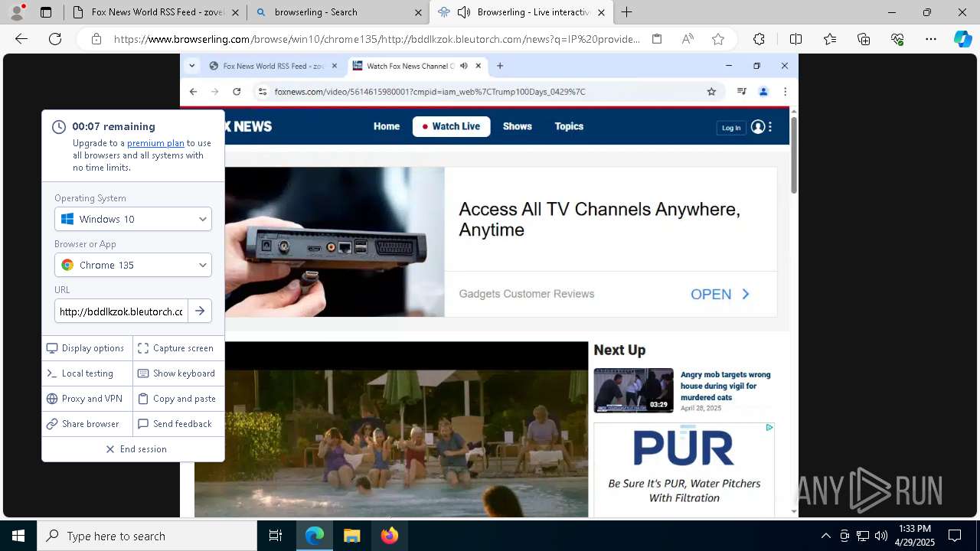Click Send feedback
This screenshot has height=551, width=980.
177,424
